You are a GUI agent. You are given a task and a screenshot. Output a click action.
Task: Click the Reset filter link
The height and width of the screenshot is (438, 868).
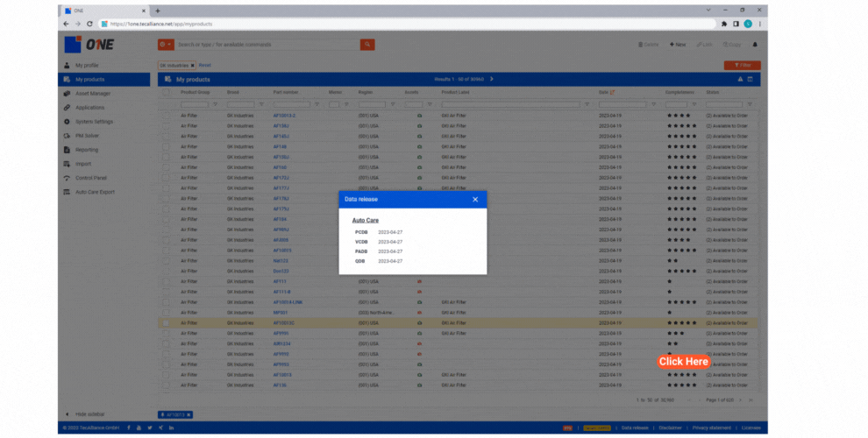[x=204, y=65]
